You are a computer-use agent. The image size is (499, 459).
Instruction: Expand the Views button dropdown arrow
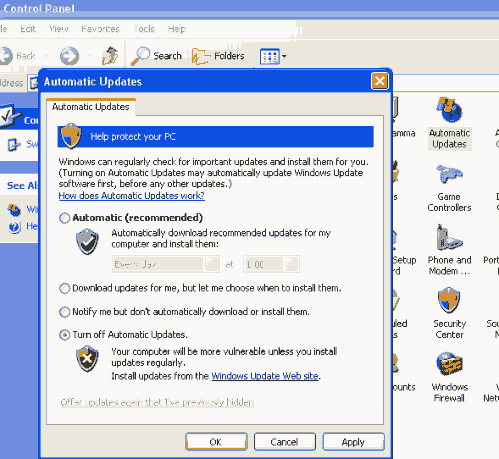(284, 56)
